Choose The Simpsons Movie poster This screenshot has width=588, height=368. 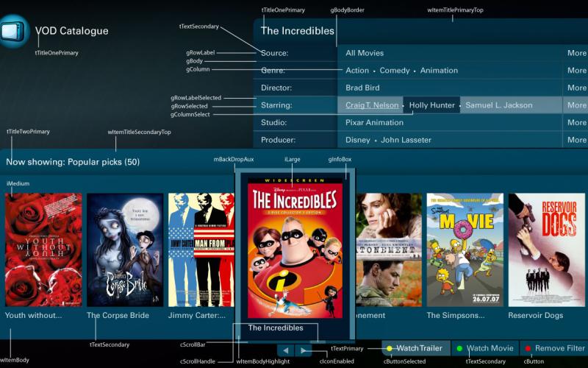pyautogui.click(x=465, y=250)
